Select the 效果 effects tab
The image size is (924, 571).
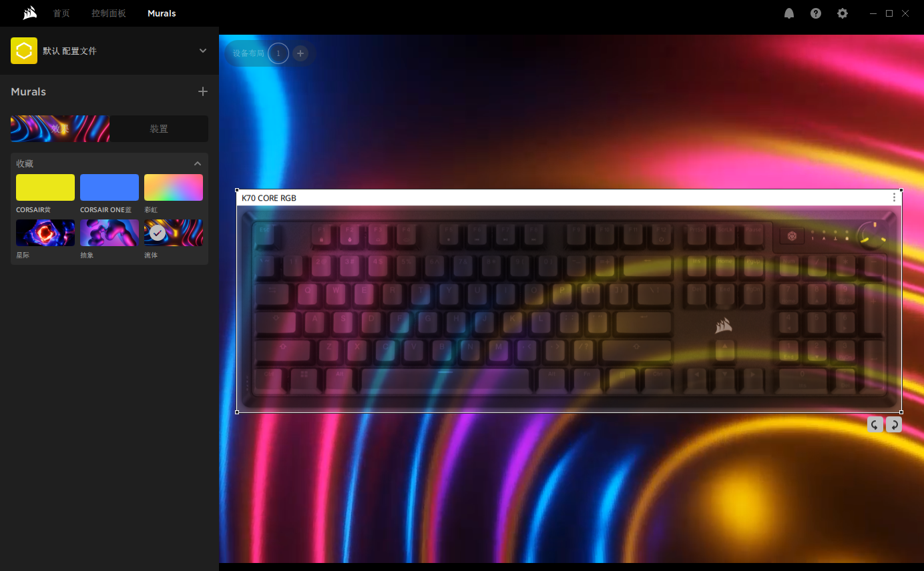point(60,129)
